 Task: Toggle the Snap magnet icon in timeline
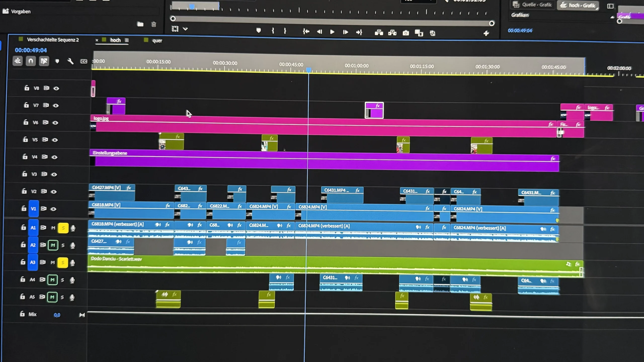31,61
